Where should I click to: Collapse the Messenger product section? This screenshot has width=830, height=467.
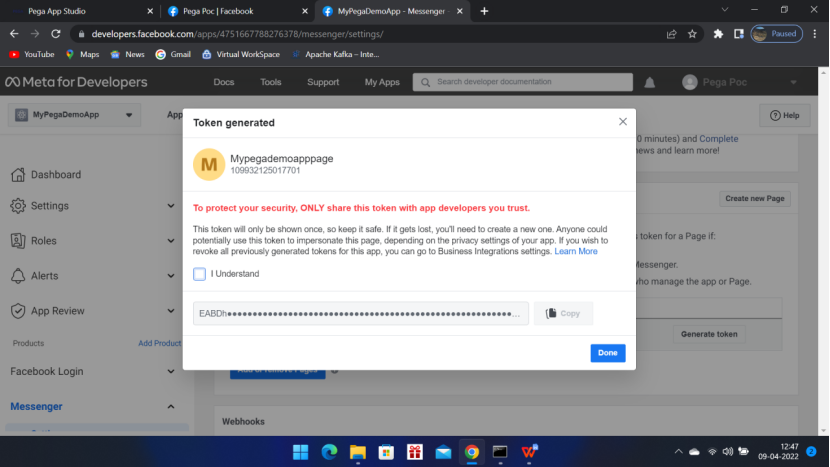tap(170, 407)
